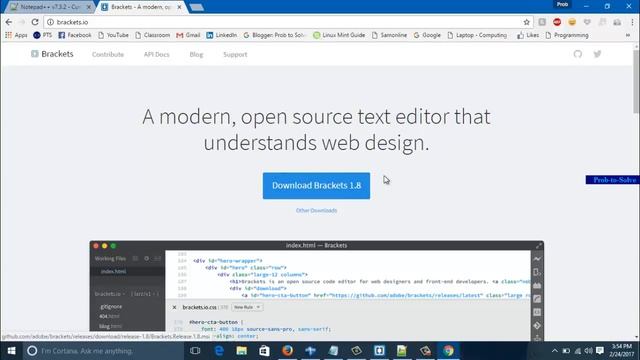Screen dimensions: 640x360
Task: Click the Download Brackets 1.8 button
Action: click(316, 186)
